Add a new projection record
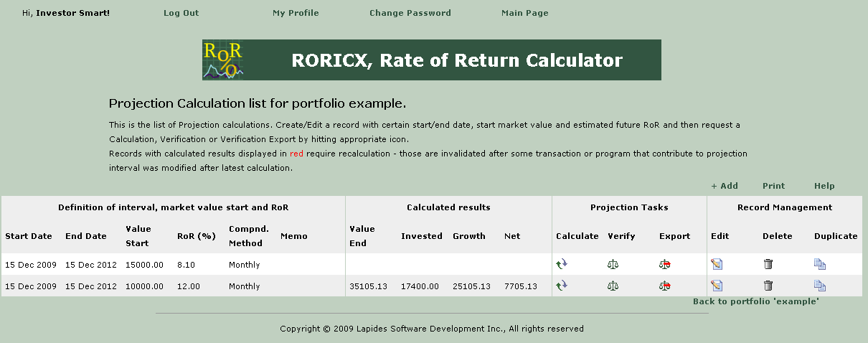 click(725, 186)
